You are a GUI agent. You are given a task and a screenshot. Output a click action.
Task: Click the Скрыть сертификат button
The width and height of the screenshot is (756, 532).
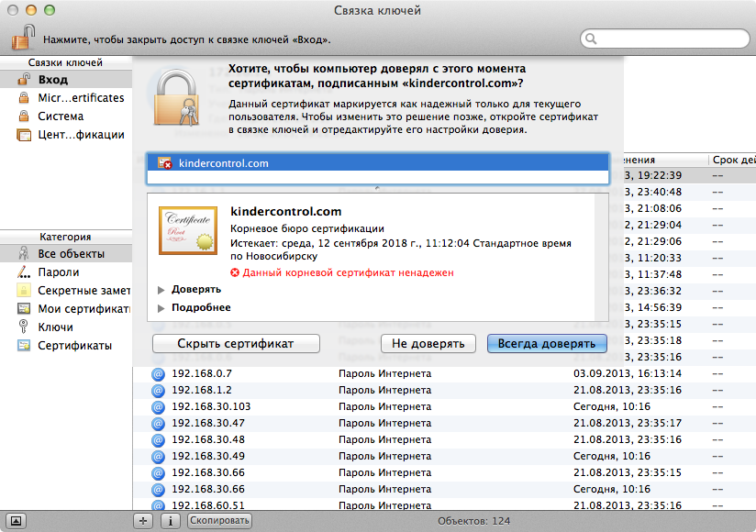pyautogui.click(x=236, y=344)
